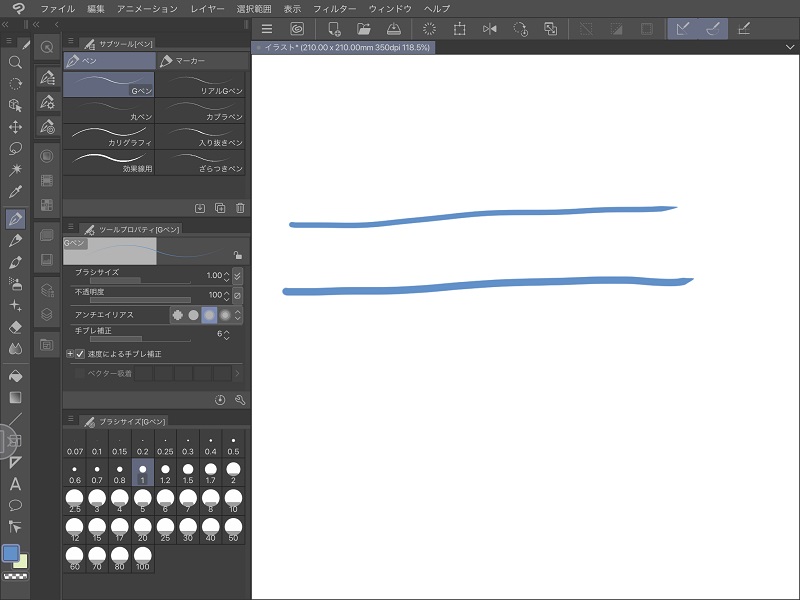Set anti-aliasing to strong
Viewport: 800px width, 600px height.
pyautogui.click(x=225, y=315)
